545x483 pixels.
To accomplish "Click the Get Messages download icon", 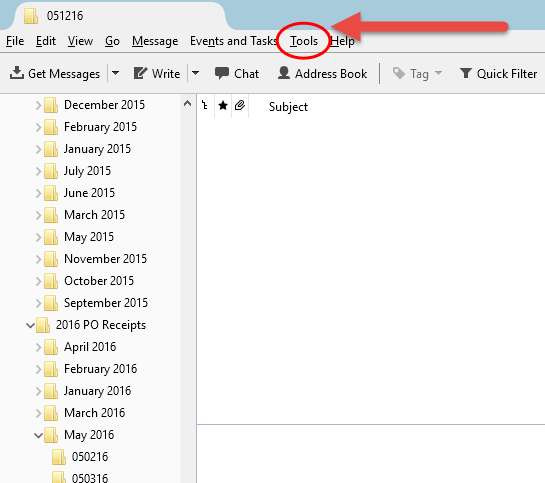I will [17, 73].
